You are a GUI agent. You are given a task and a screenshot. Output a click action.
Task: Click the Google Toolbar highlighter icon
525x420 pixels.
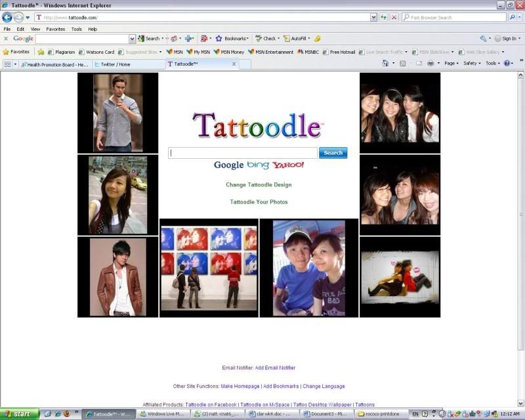tap(318, 39)
